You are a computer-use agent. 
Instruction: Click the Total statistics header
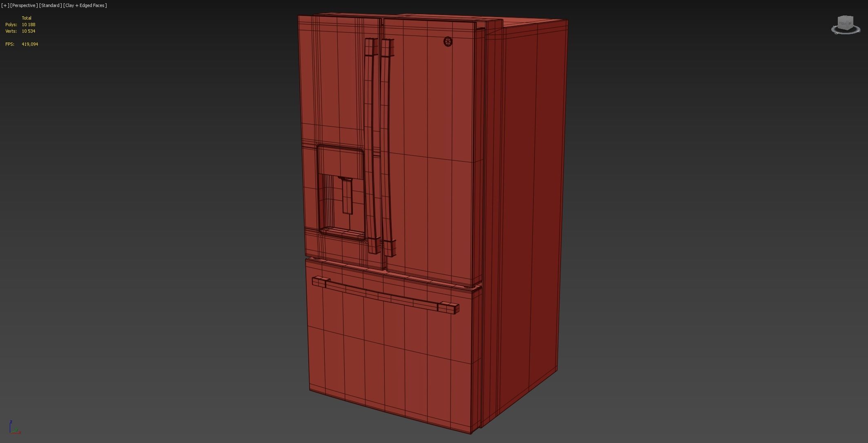pyautogui.click(x=27, y=18)
